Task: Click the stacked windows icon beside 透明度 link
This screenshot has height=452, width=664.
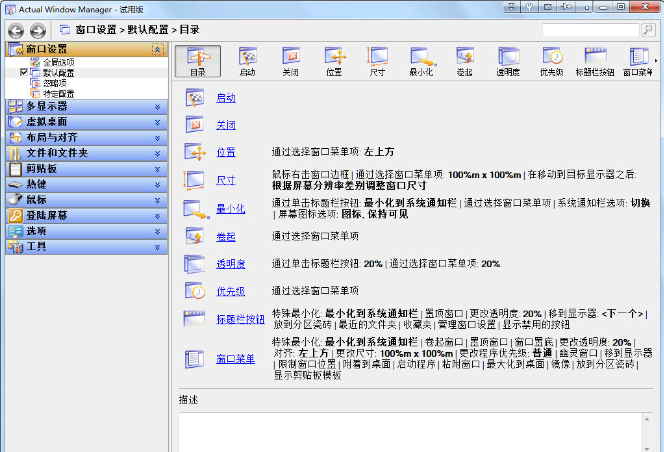Action: [x=195, y=264]
